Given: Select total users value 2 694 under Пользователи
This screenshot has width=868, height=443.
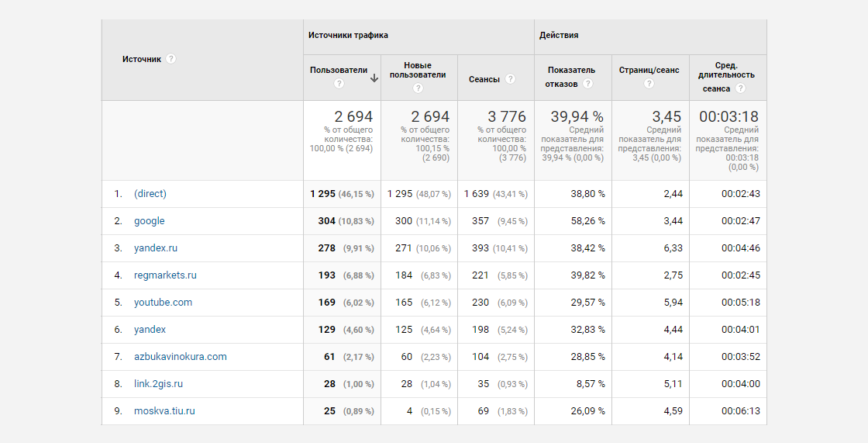Looking at the screenshot, I should coord(353,116).
